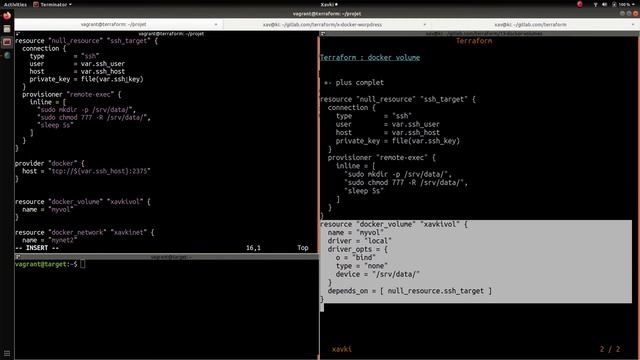This screenshot has width=640, height=360.
Task: Click the fourth dock application icon
Action: (7, 55)
